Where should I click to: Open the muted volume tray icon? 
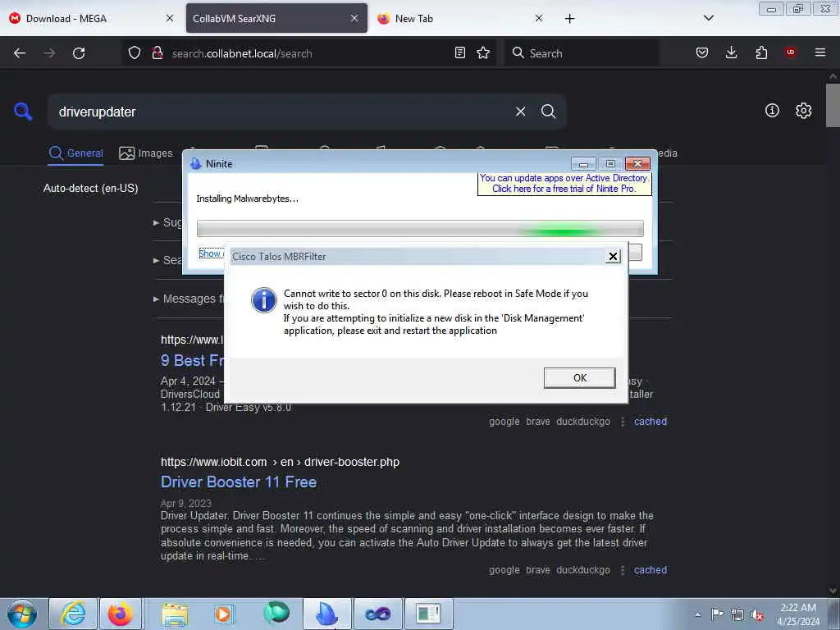click(757, 614)
